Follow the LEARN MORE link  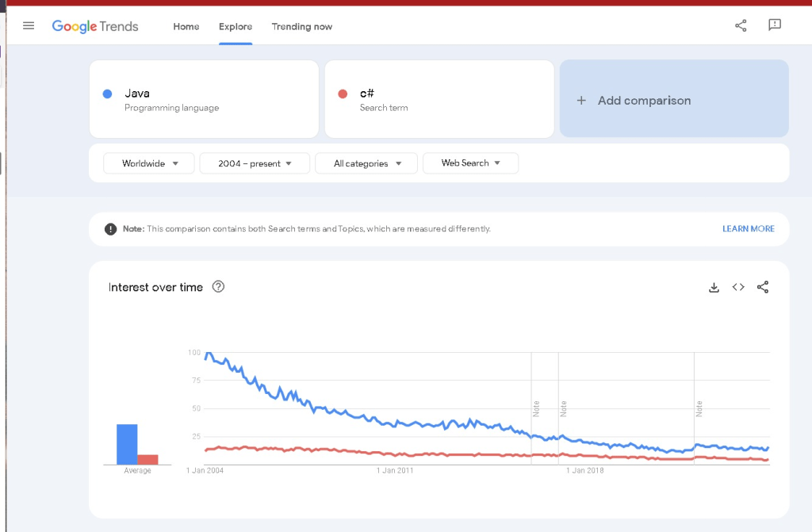749,228
